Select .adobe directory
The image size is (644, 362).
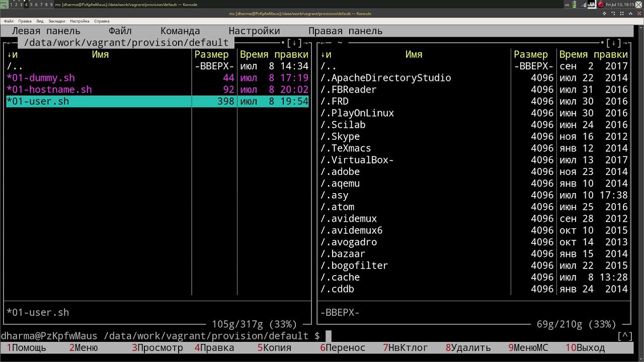click(474, 171)
